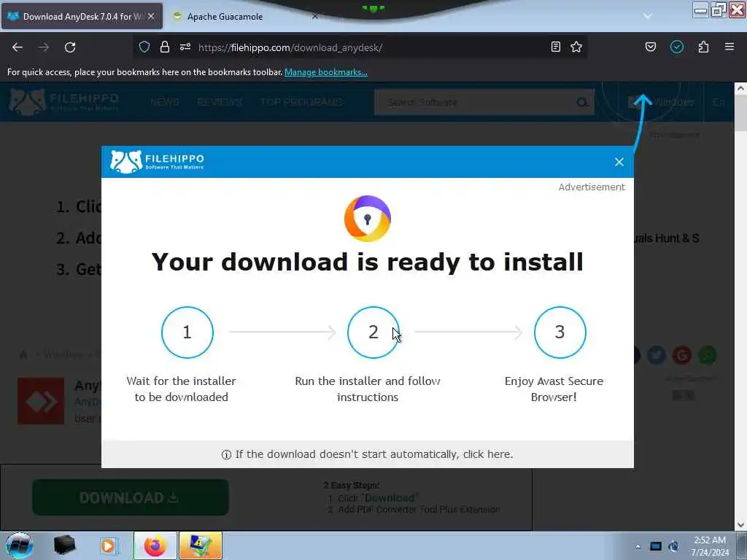Go back using the browser back arrow
Viewport: 747px width, 560px height.
tap(18, 47)
